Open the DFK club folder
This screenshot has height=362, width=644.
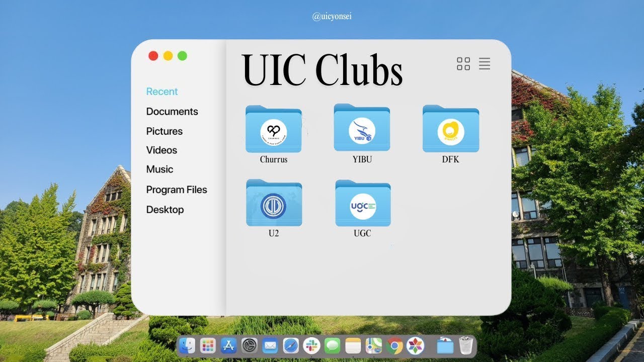point(451,129)
